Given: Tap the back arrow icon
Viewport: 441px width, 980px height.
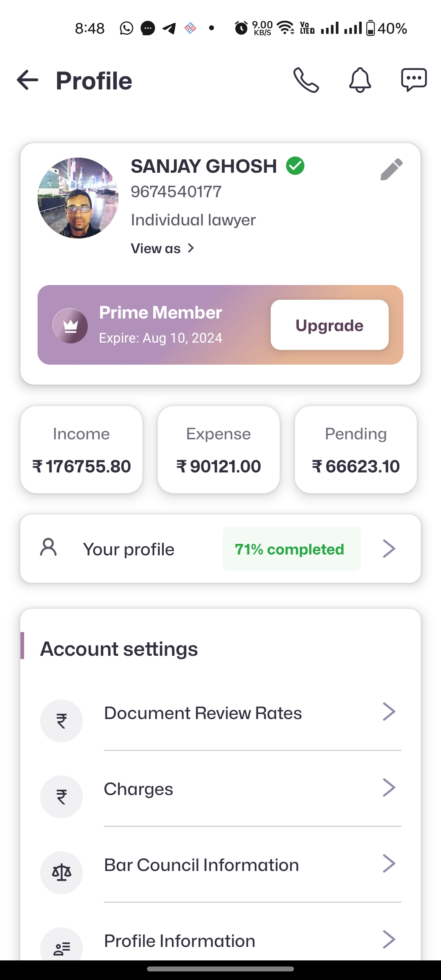Looking at the screenshot, I should click(x=28, y=80).
